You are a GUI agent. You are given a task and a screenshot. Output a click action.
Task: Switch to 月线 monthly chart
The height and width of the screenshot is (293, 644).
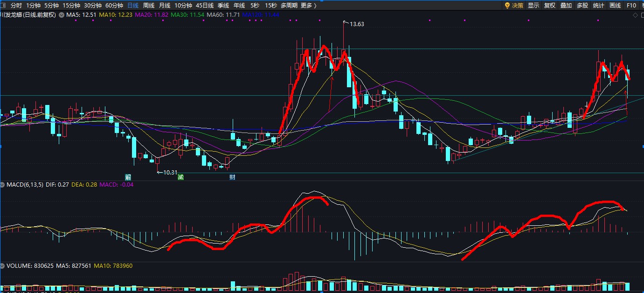[x=164, y=6]
